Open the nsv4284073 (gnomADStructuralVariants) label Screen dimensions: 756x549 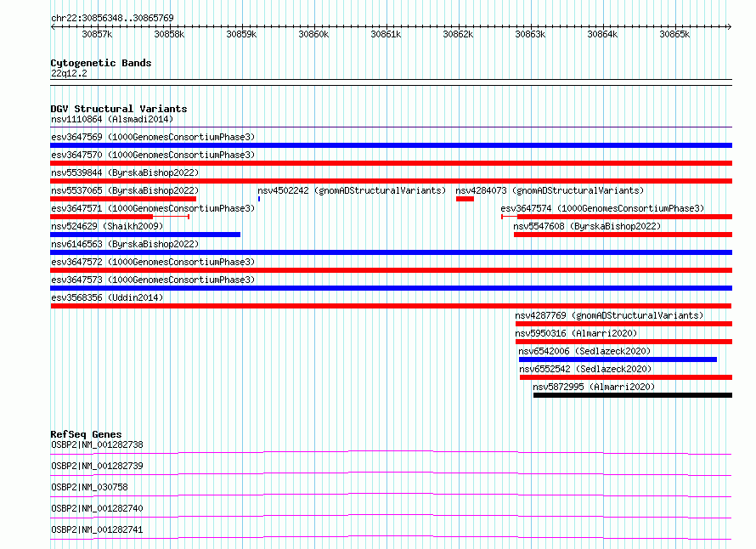point(550,190)
